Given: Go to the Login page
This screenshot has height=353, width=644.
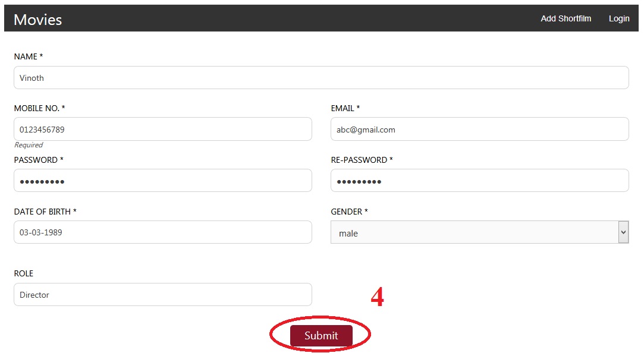Looking at the screenshot, I should pos(618,18).
